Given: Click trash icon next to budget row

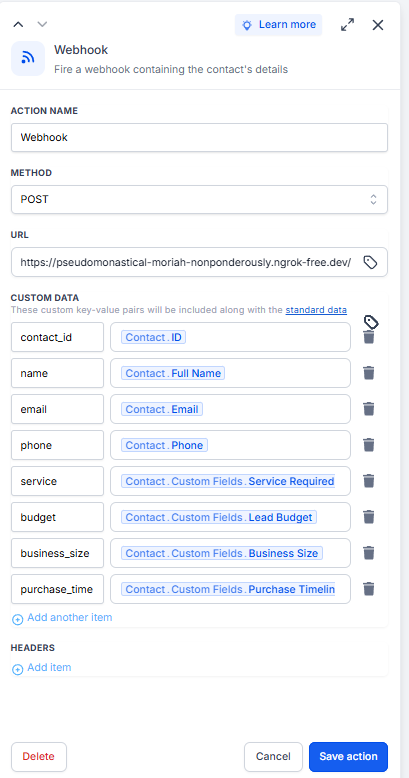Looking at the screenshot, I should (x=368, y=517).
